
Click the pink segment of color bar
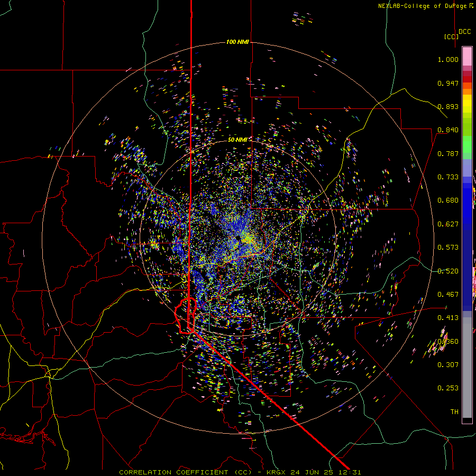[x=467, y=56]
